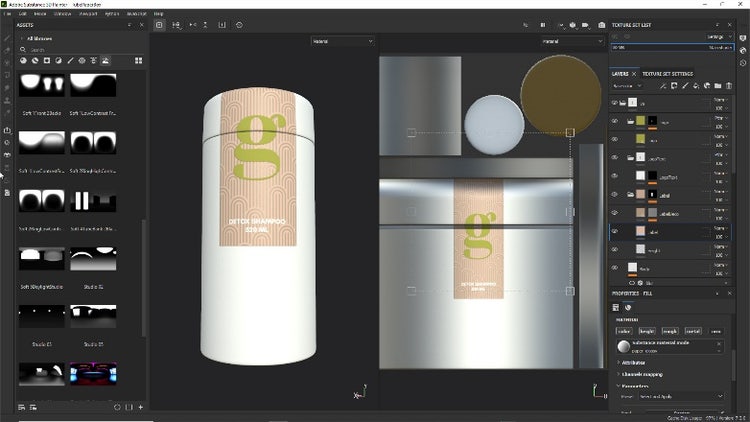Image resolution: width=750 pixels, height=422 pixels.
Task: Expand the Channels mapping section
Action: 640,374
